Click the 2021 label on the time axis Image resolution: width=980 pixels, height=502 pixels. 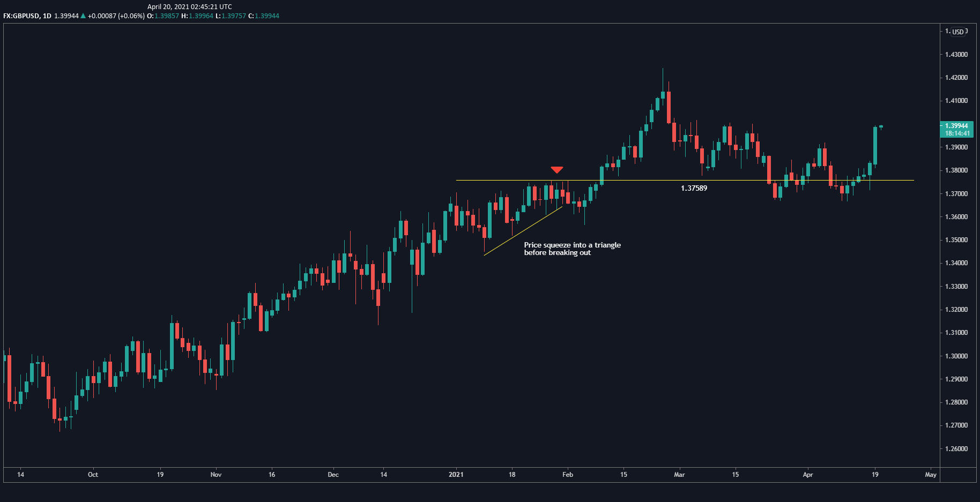tap(456, 475)
